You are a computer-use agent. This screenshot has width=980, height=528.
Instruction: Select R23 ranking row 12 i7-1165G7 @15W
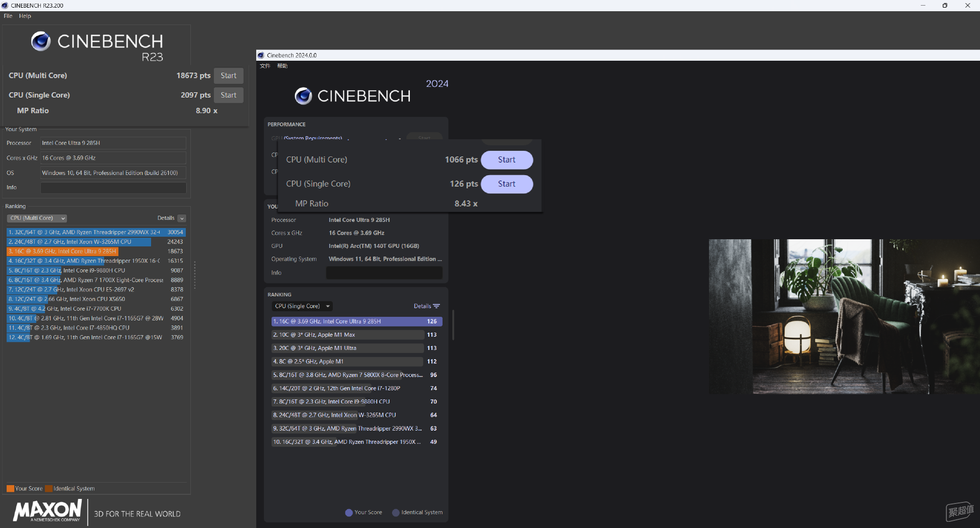(x=96, y=337)
